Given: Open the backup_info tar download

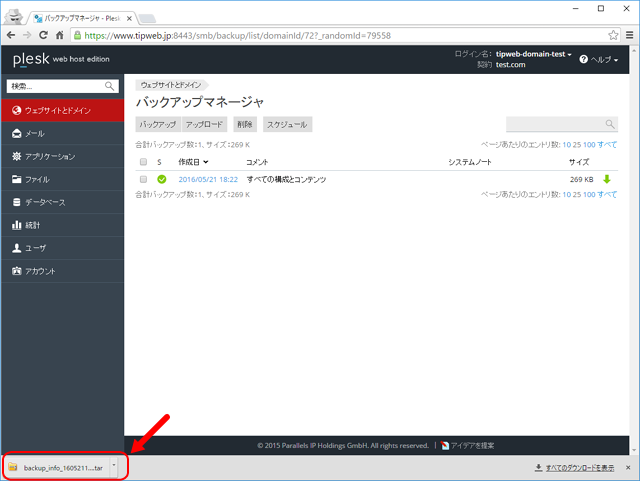Looking at the screenshot, I should click(63, 468).
